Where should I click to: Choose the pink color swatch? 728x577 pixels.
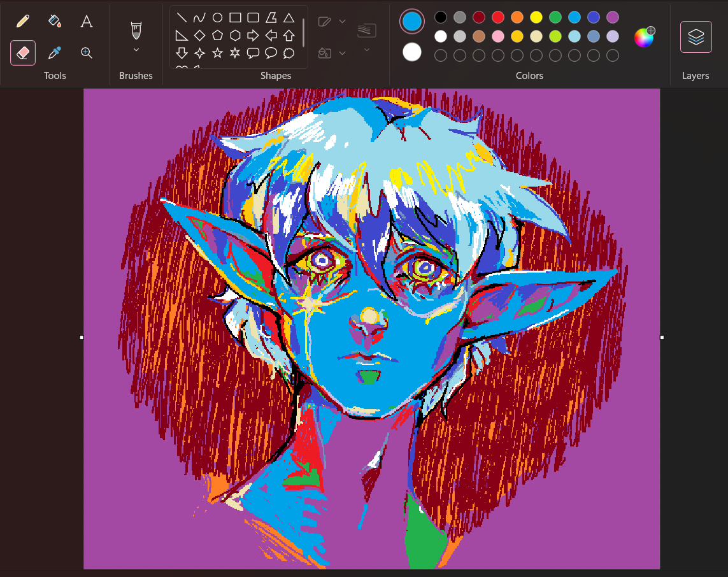497,36
